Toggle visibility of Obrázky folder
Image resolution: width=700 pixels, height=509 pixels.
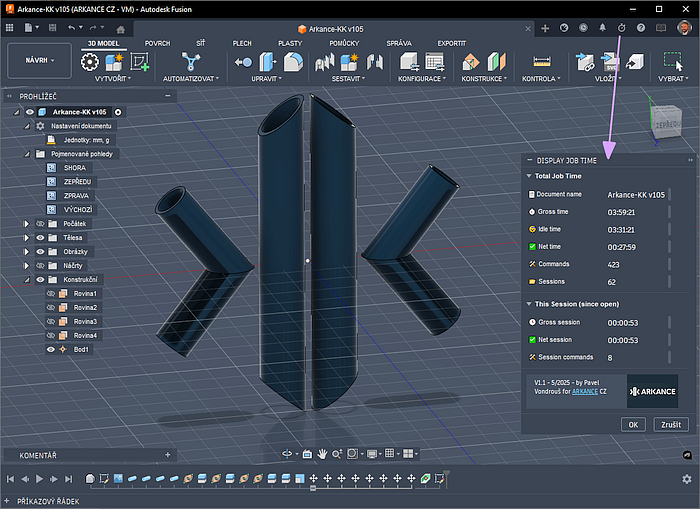[40, 251]
